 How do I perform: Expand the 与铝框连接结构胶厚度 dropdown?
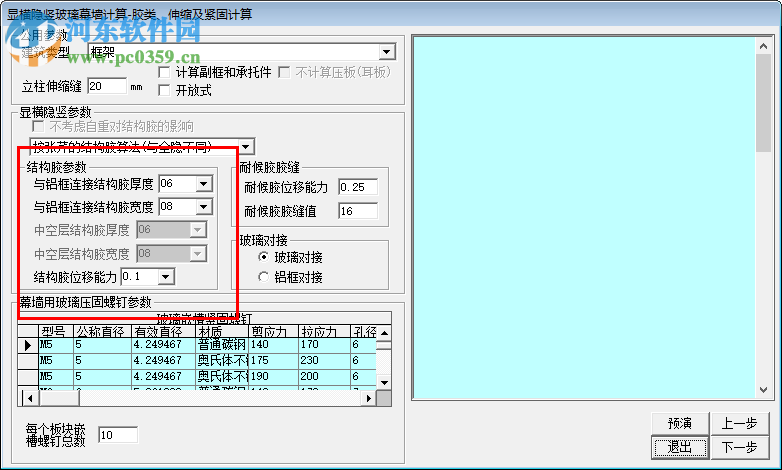pos(203,184)
